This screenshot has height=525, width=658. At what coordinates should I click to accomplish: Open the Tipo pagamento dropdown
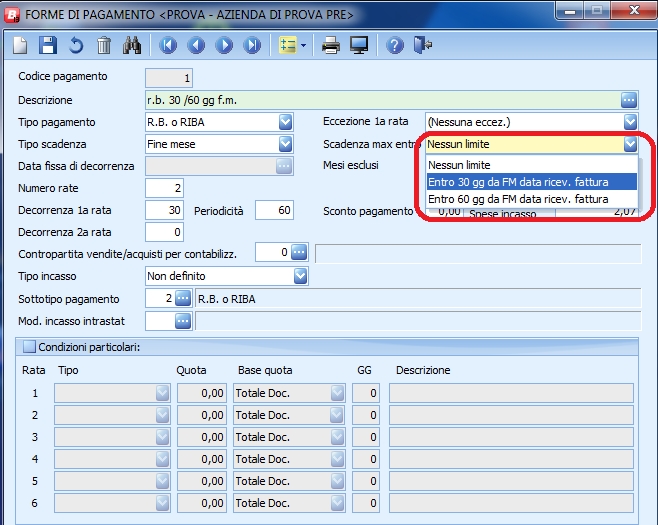tap(285, 122)
